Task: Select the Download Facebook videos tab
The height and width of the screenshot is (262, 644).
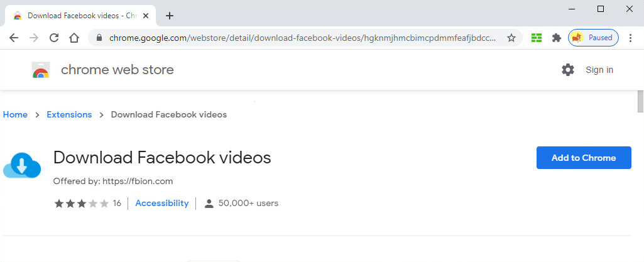Action: pos(81,16)
